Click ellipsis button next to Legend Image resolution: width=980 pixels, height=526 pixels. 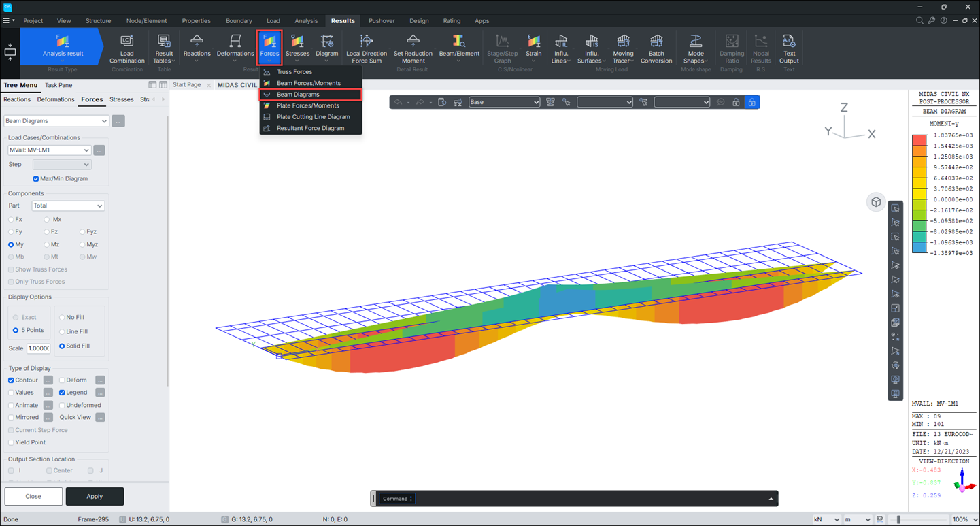point(100,393)
